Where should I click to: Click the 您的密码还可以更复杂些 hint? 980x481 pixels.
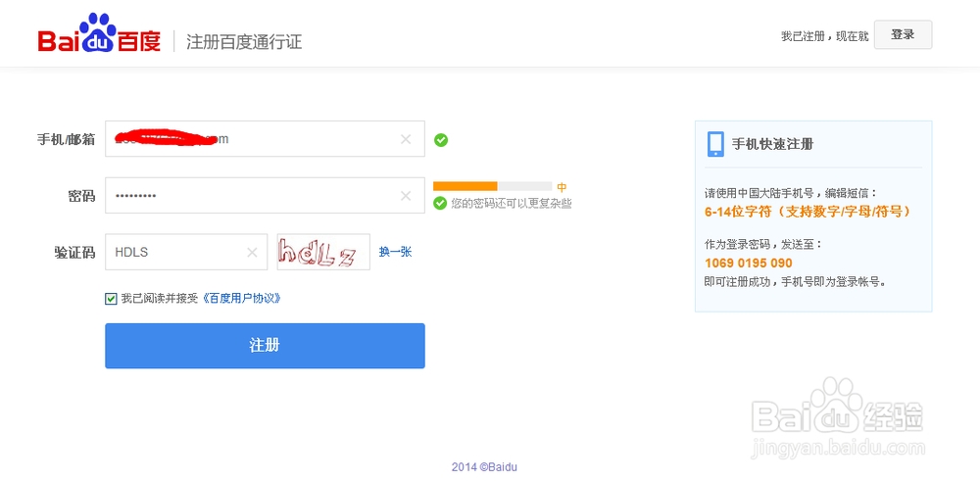512,204
